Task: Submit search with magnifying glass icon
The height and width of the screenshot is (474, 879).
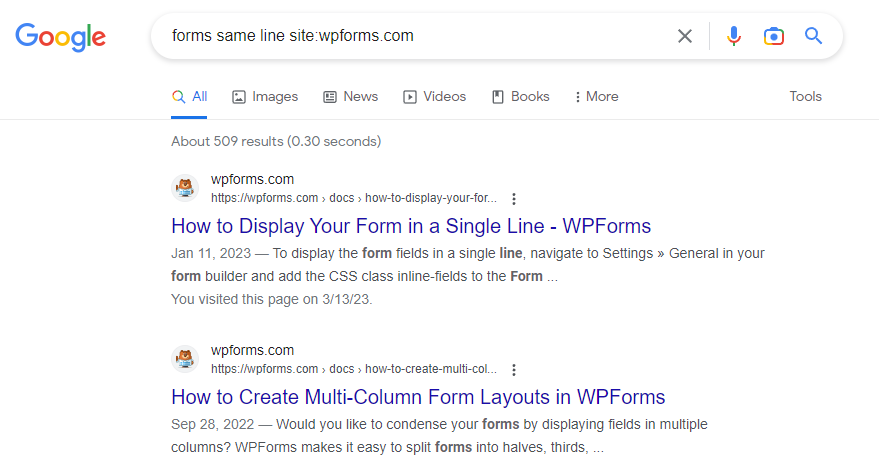Action: point(813,36)
